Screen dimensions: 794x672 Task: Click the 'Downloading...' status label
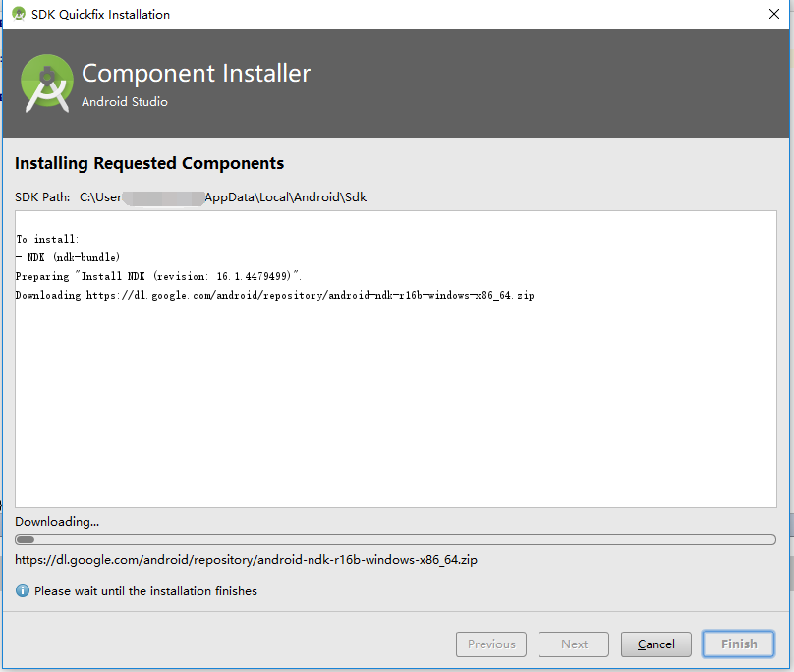click(x=57, y=521)
